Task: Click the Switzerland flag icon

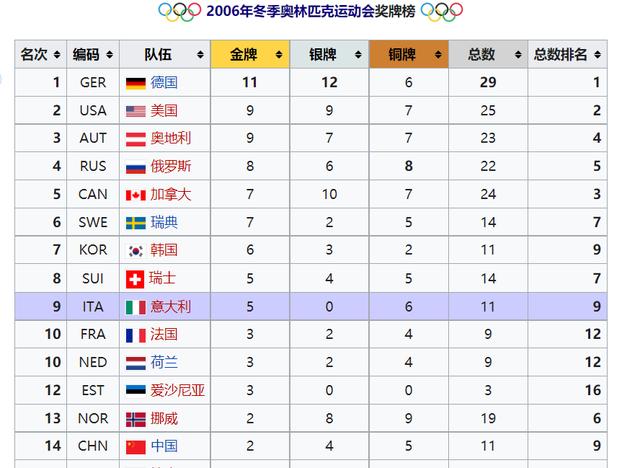Action: click(x=135, y=279)
